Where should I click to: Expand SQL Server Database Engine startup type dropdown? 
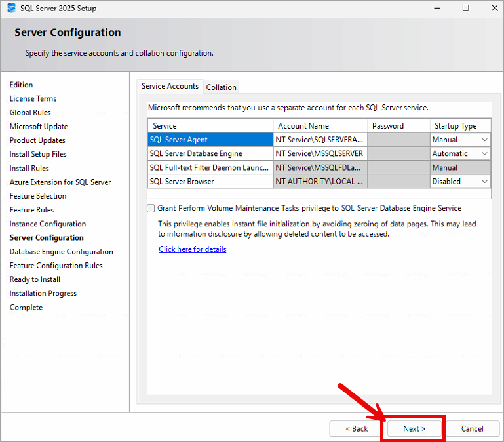coord(484,153)
